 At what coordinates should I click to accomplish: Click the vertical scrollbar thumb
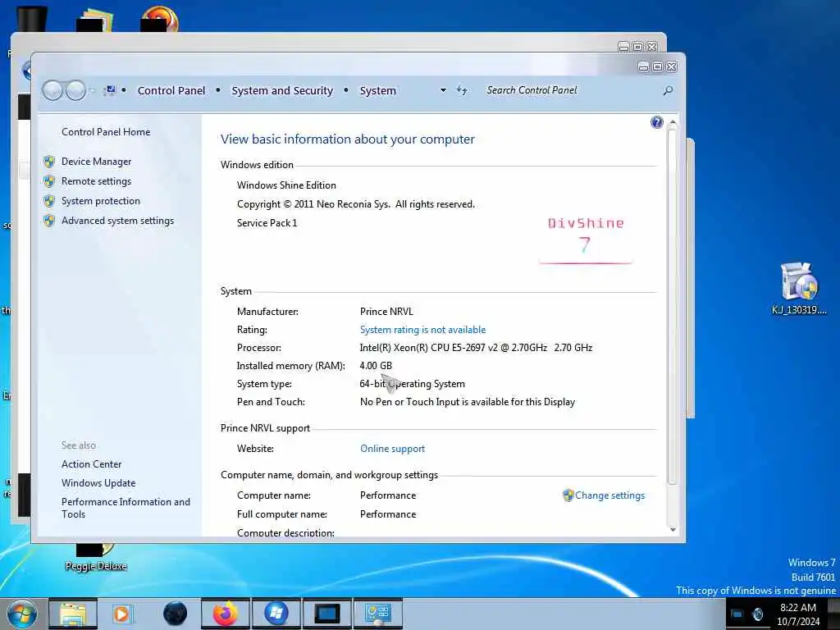click(673, 306)
